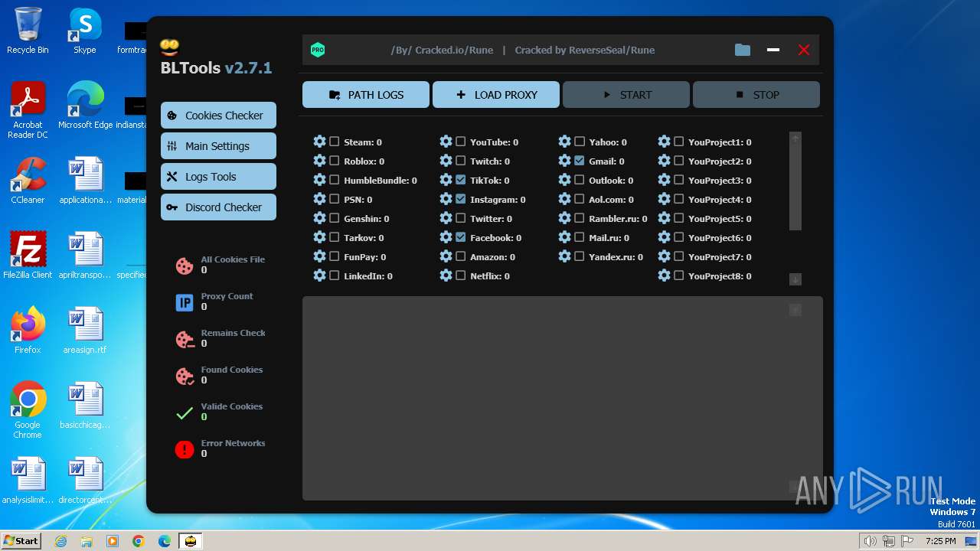Open CCleaner desktop shortcut
This screenshot has width=980, height=551.
28,181
